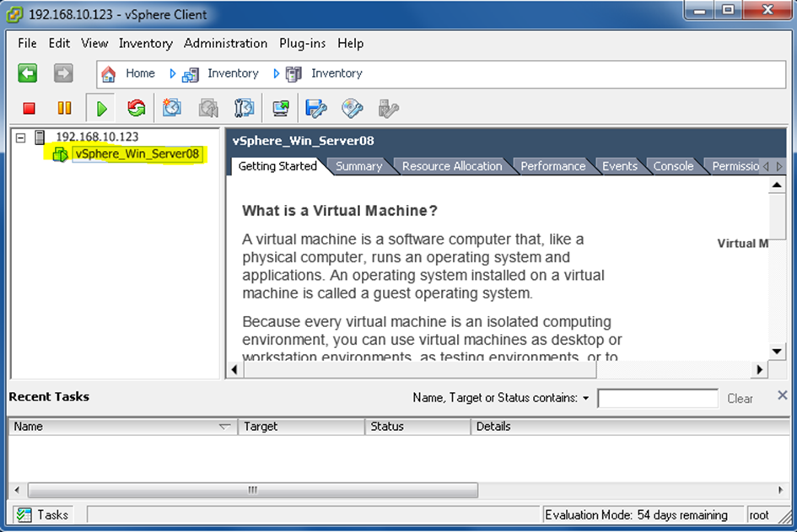Open the Plug-ins menu
This screenshot has height=532, width=797.
[x=303, y=44]
